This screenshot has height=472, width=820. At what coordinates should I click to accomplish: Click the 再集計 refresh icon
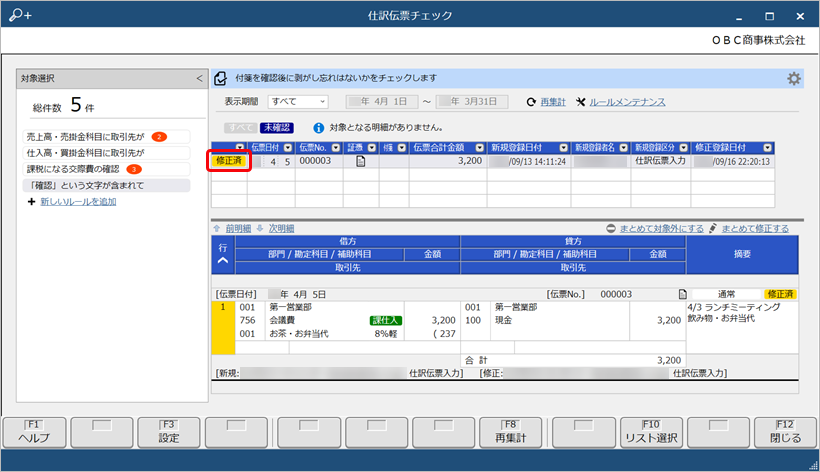(x=531, y=102)
